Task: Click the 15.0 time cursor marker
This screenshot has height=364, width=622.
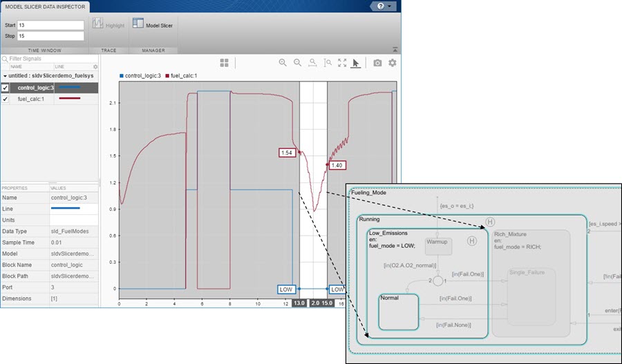Action: click(327, 303)
